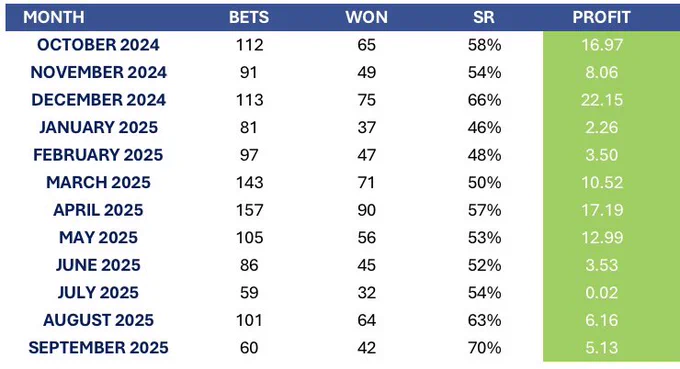
Task: Select the OCTOBER 2024 row label
Action: coord(98,45)
